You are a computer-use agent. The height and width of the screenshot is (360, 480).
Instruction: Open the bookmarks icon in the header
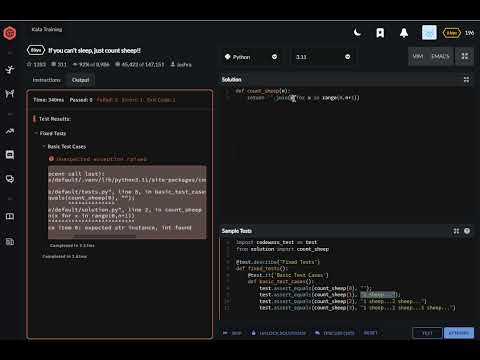point(380,33)
